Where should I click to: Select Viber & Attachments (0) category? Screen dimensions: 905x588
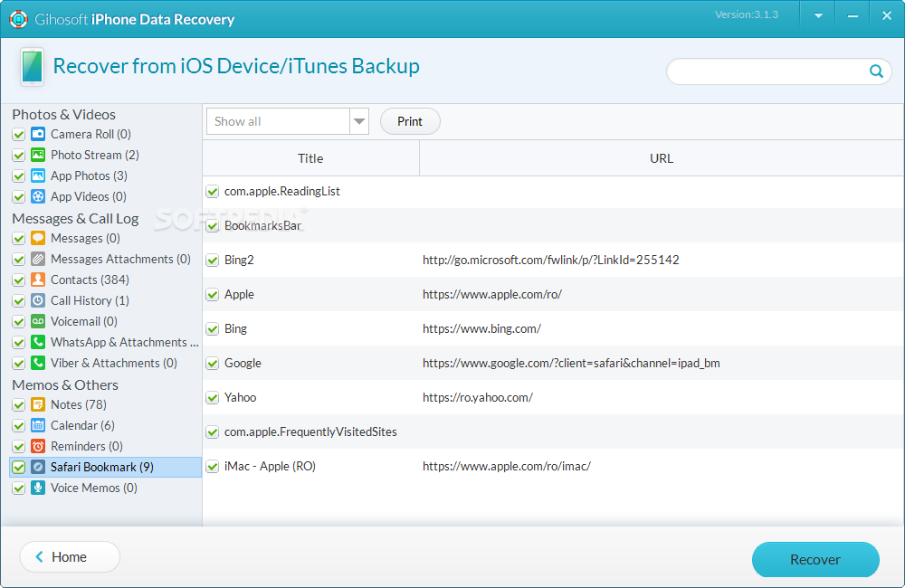click(x=114, y=363)
